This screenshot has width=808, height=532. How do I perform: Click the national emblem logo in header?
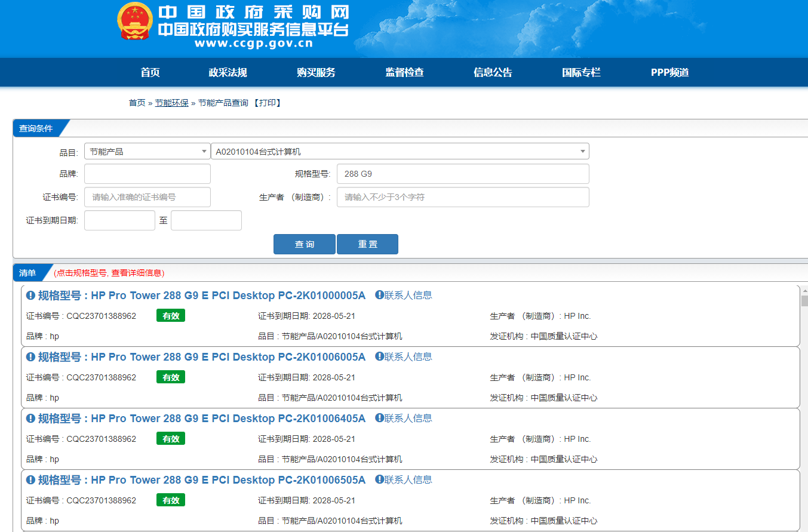[x=134, y=21]
